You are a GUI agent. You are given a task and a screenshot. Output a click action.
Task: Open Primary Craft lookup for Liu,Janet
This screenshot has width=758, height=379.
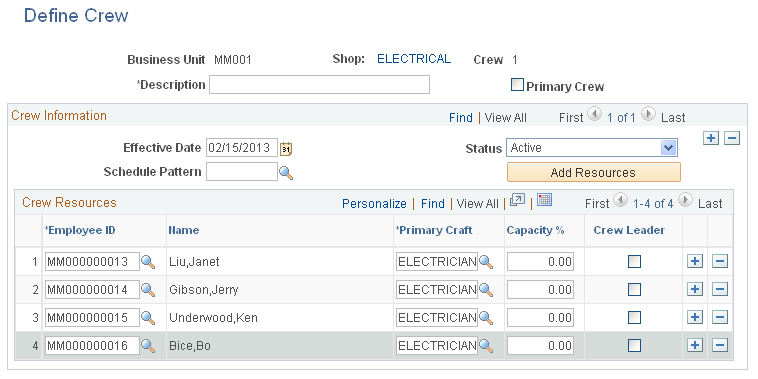pyautogui.click(x=486, y=262)
